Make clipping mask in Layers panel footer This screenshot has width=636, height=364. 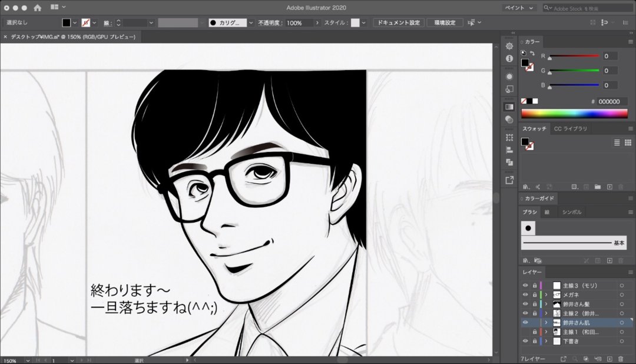[x=586, y=359]
